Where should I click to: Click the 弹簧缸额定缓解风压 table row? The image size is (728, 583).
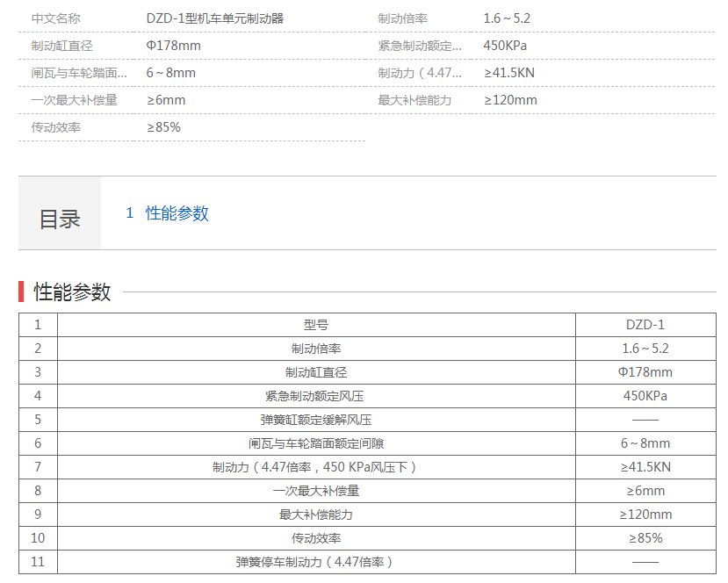tap(314, 420)
